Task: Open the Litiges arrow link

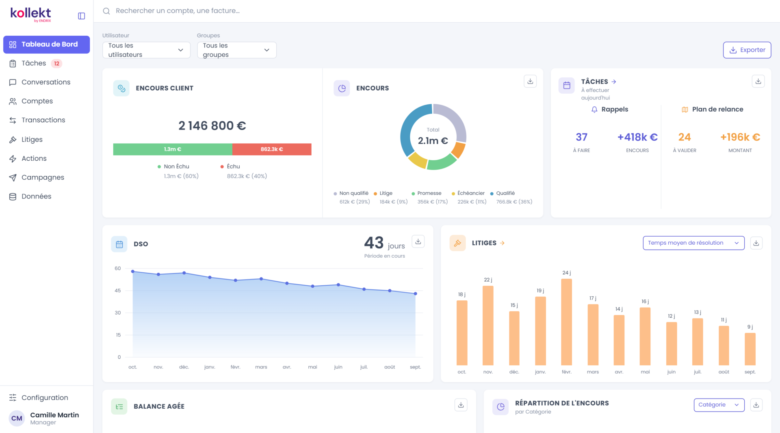Action: 502,243
